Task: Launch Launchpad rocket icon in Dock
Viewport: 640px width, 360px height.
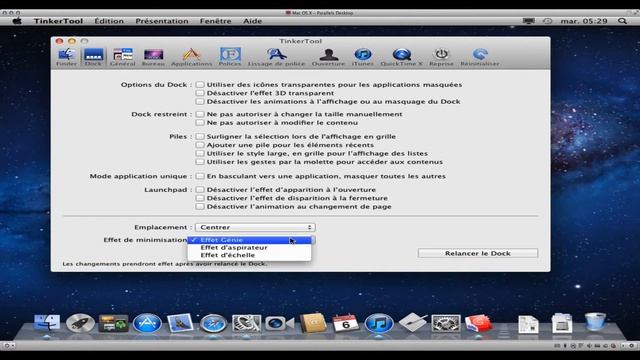Action: (80, 323)
